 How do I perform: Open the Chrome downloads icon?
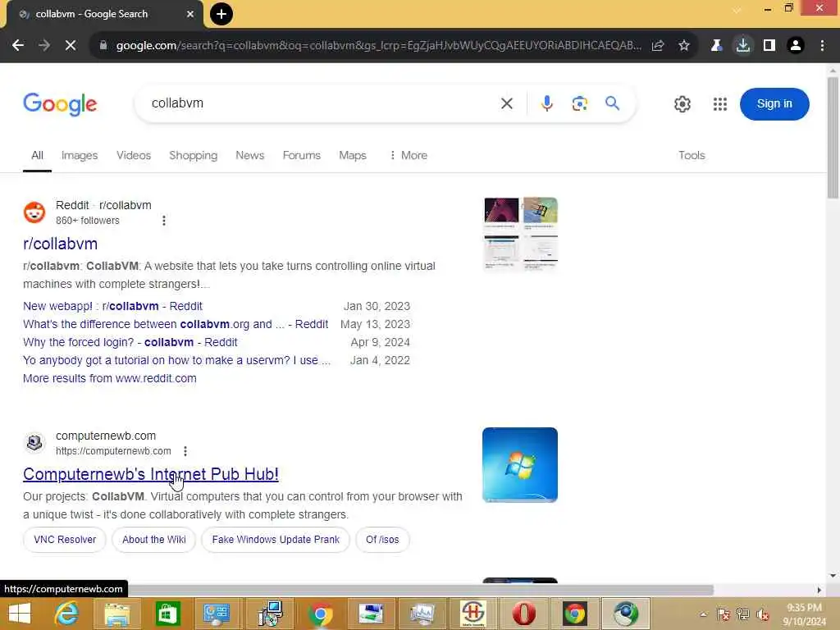pos(743,46)
